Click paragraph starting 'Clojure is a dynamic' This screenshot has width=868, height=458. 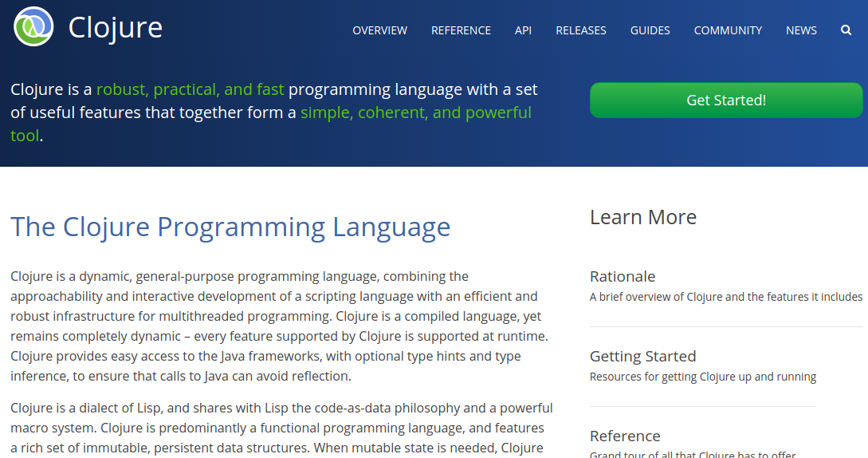point(280,326)
